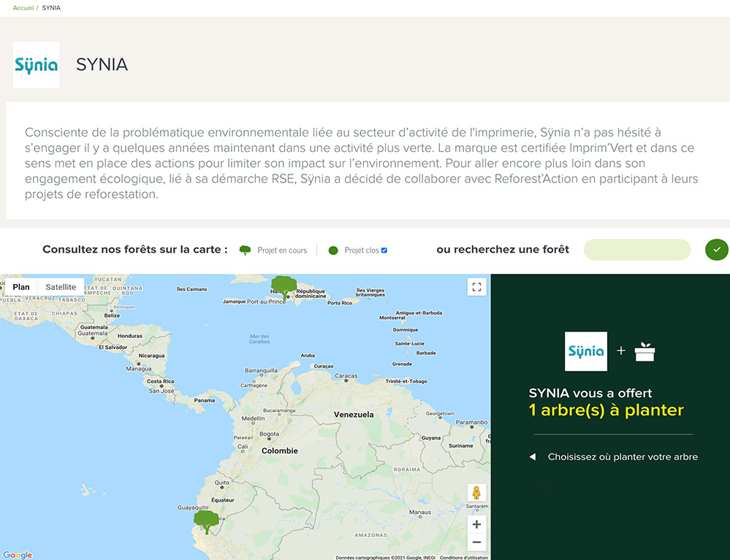
Task: Zoom out on the map
Action: [x=476, y=542]
